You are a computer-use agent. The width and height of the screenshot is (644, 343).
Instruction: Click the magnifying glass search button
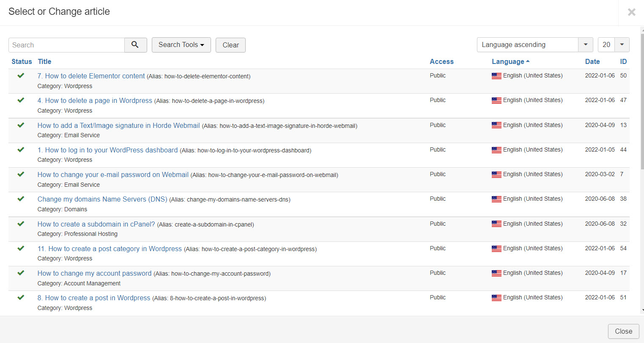tap(135, 45)
